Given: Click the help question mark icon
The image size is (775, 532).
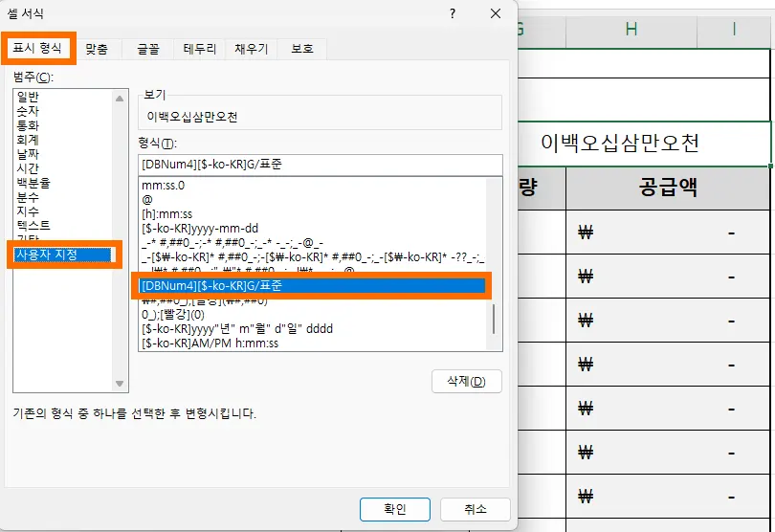Looking at the screenshot, I should tap(453, 13).
